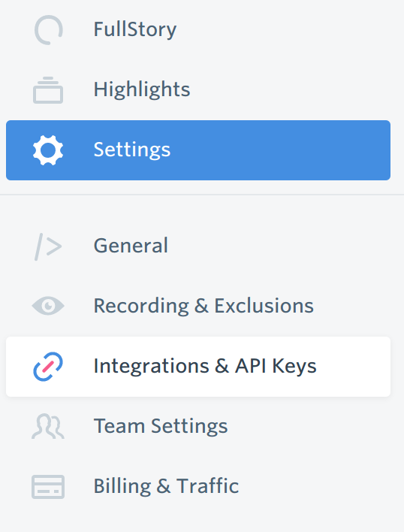Click the word Traffic in the sidebar
The width and height of the screenshot is (404, 532).
[207, 486]
